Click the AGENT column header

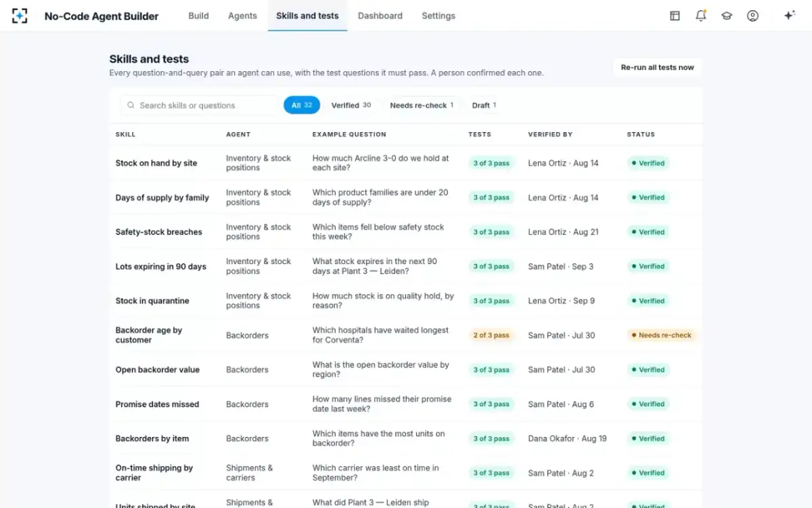click(238, 134)
